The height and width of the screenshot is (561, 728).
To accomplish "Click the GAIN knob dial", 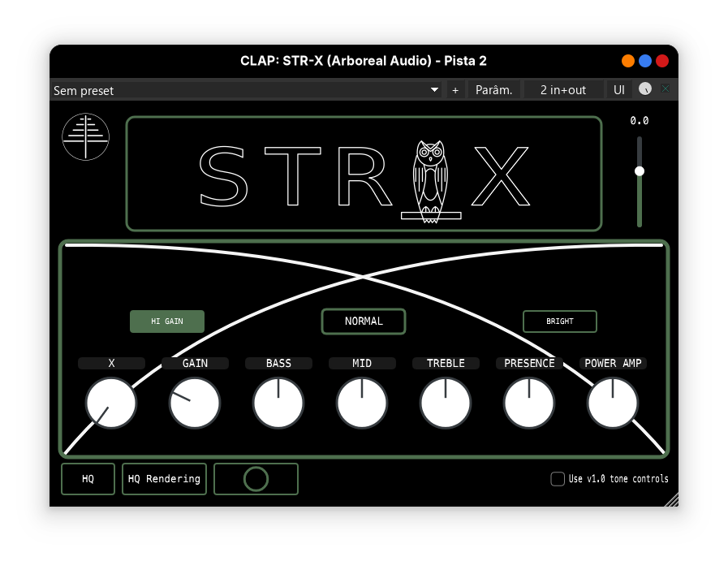I will pyautogui.click(x=195, y=403).
